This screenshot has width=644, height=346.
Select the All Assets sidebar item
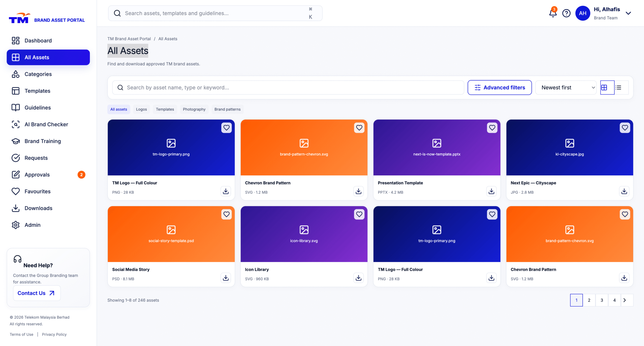coord(48,57)
